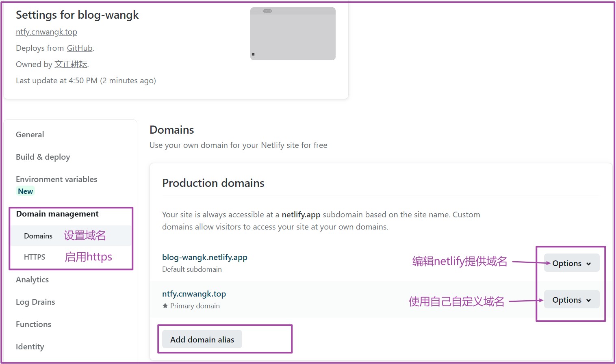Go to Build & deploy settings

coord(43,157)
